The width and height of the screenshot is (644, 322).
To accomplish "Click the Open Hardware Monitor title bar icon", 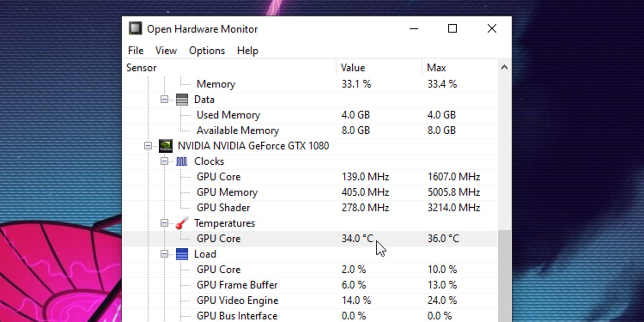I will (x=136, y=29).
